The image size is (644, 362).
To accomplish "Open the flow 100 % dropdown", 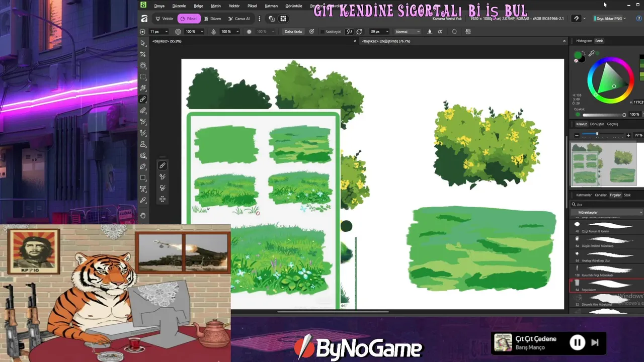I will point(237,32).
